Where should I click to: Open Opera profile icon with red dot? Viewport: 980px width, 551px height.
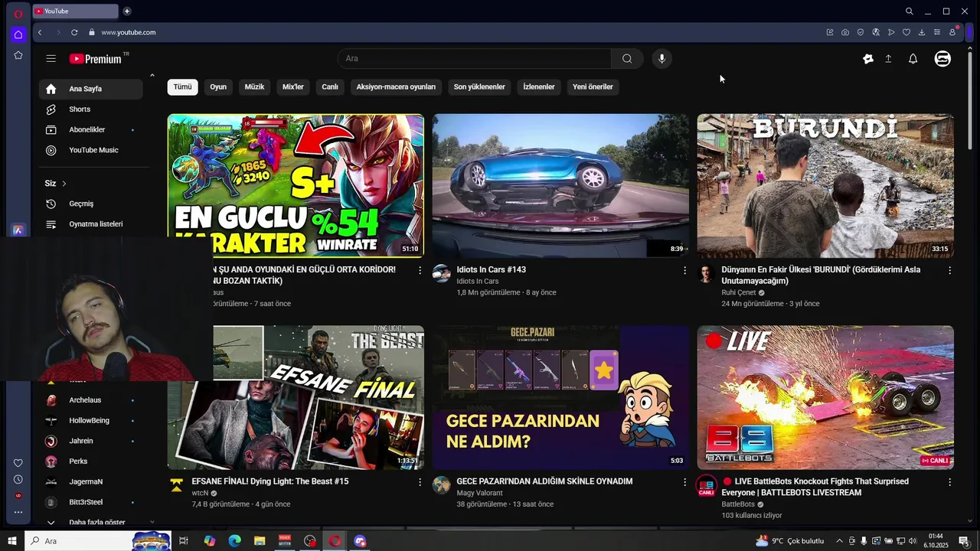click(x=953, y=31)
